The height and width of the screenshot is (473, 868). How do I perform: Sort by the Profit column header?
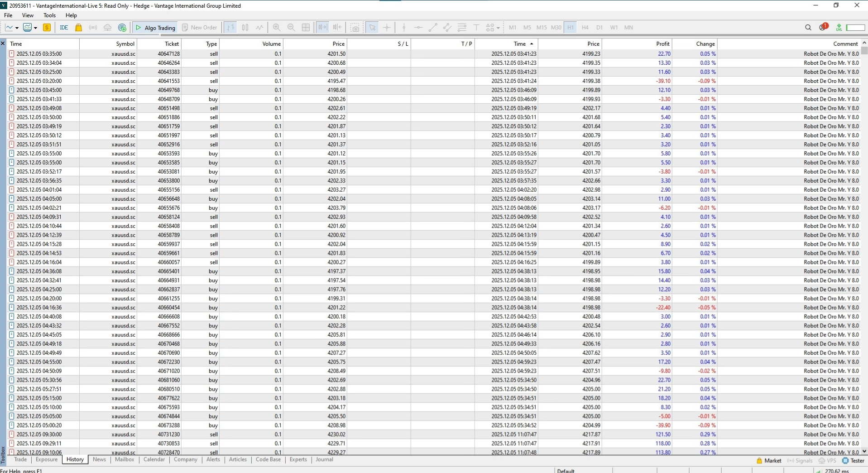(637, 44)
